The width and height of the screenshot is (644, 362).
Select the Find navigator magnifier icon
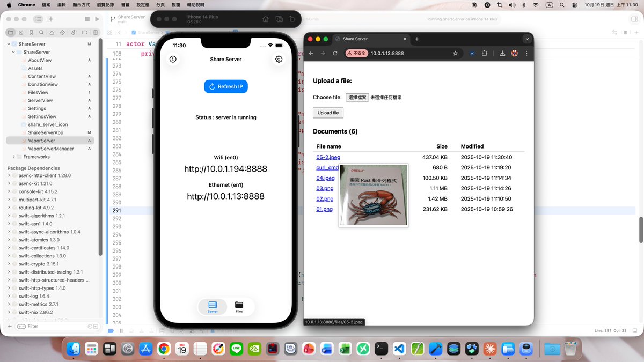pos(42,33)
